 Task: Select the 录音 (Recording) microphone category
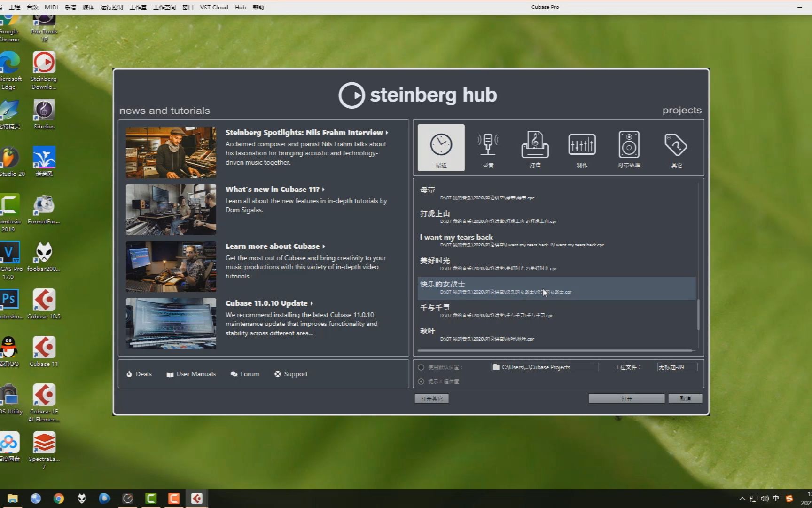(x=488, y=148)
